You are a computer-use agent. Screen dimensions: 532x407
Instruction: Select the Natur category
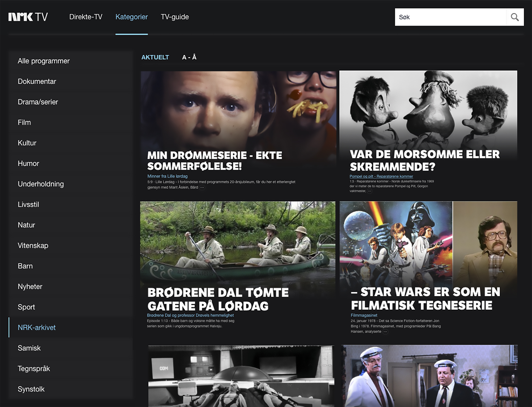[71, 225]
